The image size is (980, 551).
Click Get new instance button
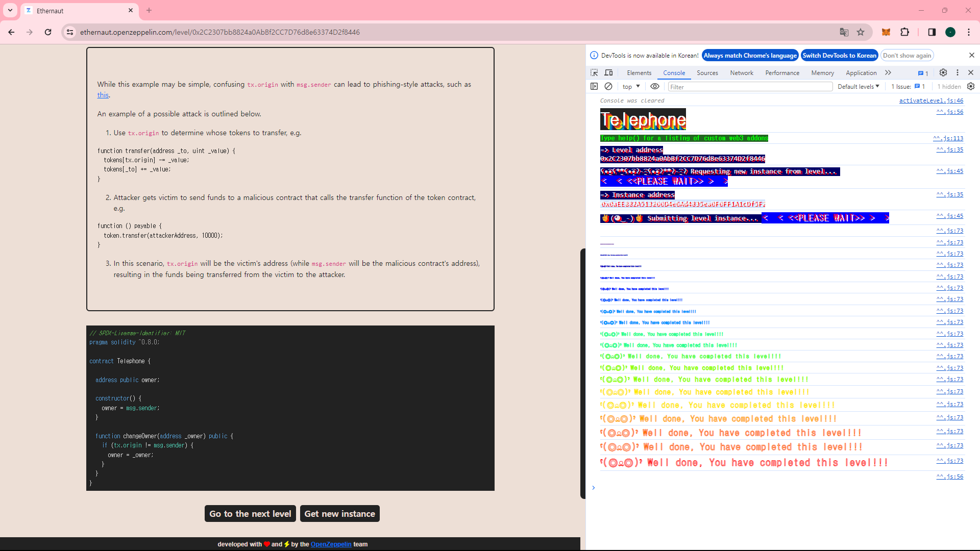pos(339,514)
